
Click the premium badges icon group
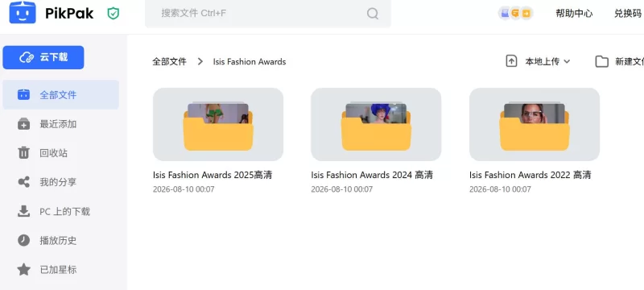click(515, 13)
